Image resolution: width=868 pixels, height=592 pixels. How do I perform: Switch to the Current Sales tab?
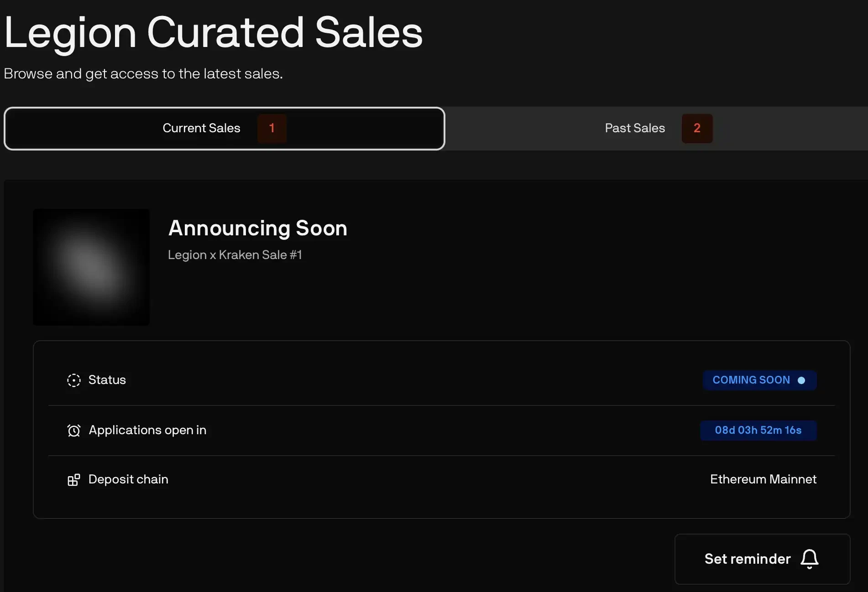(201, 128)
